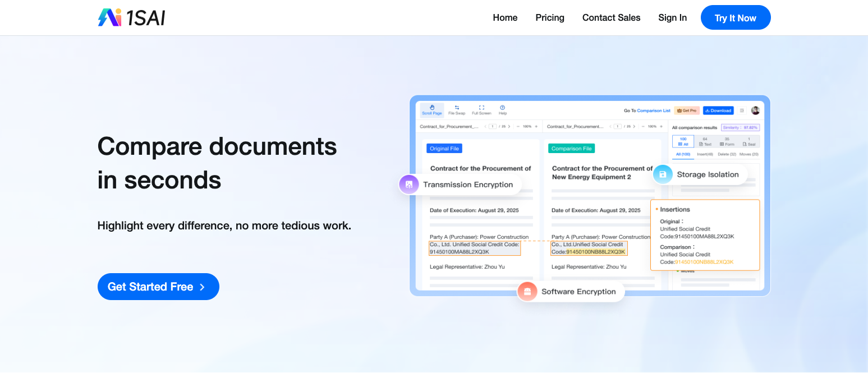The width and height of the screenshot is (868, 373).
Task: Click the Get Pro button
Action: [687, 110]
